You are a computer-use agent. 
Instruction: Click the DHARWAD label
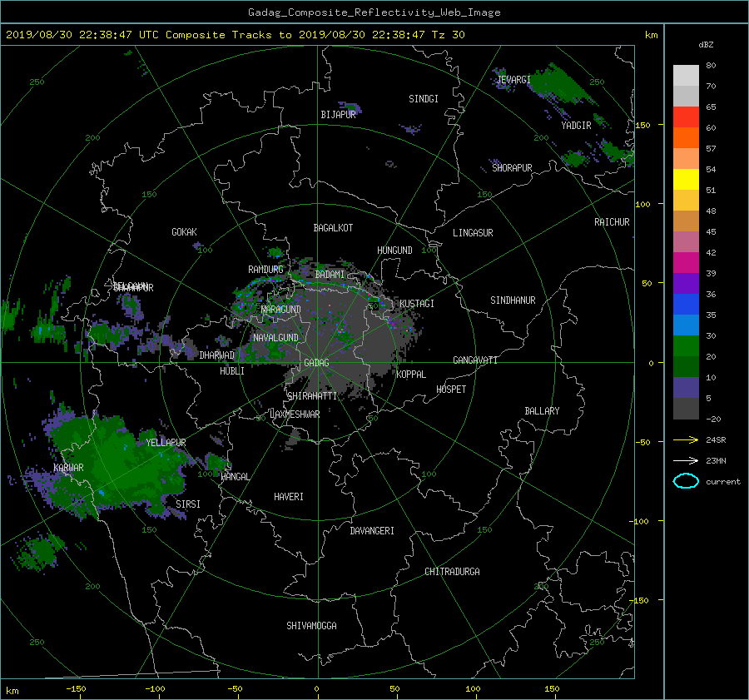217,355
